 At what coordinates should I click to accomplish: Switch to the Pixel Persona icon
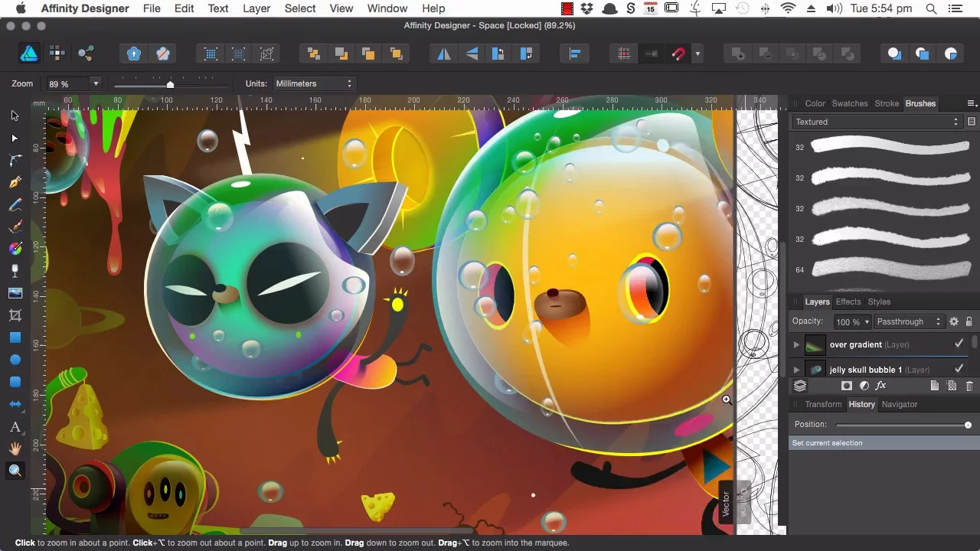[x=57, y=54]
